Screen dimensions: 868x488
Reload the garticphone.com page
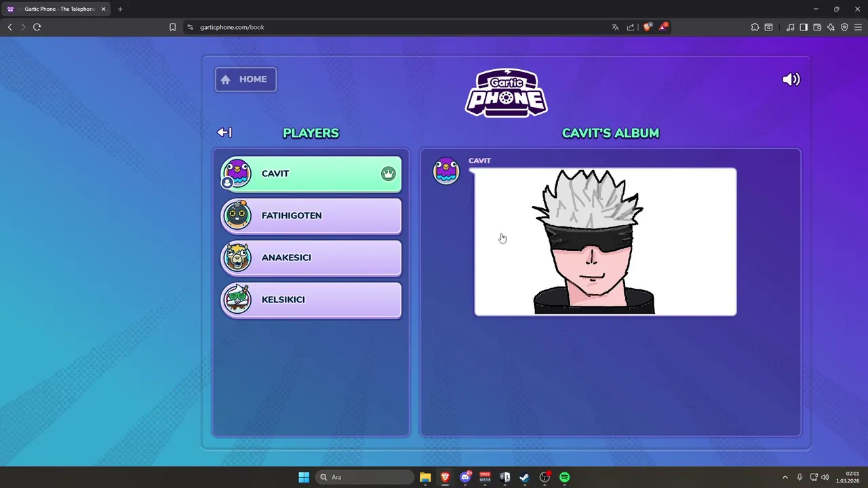pyautogui.click(x=37, y=27)
